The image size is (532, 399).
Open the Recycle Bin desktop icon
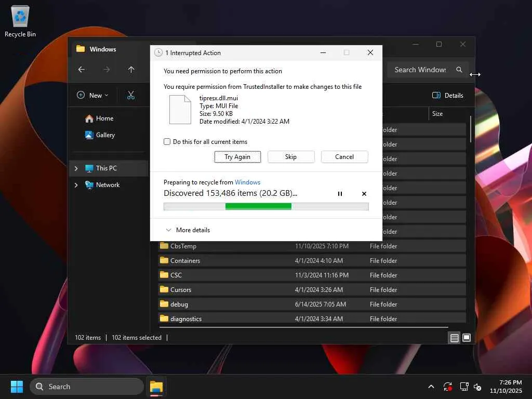pos(20,21)
